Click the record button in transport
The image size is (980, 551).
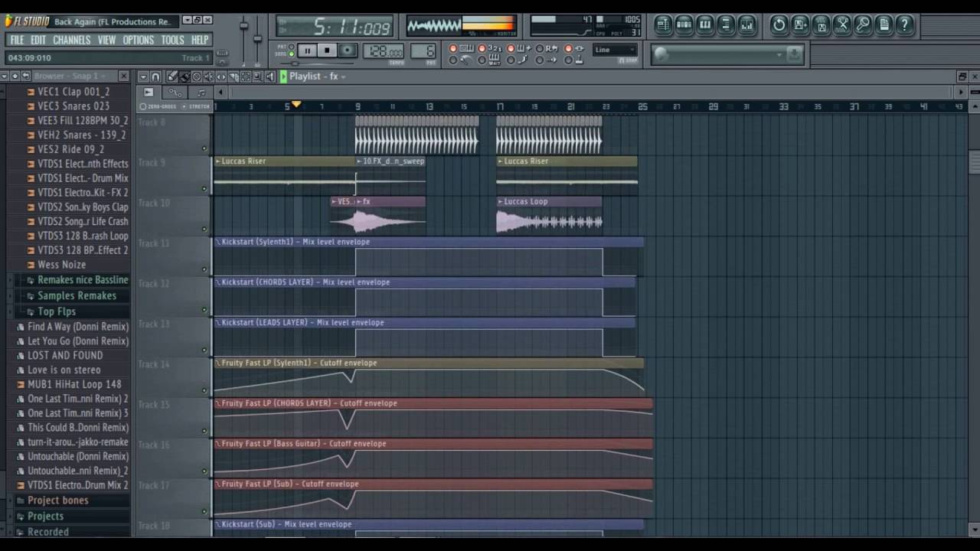347,51
